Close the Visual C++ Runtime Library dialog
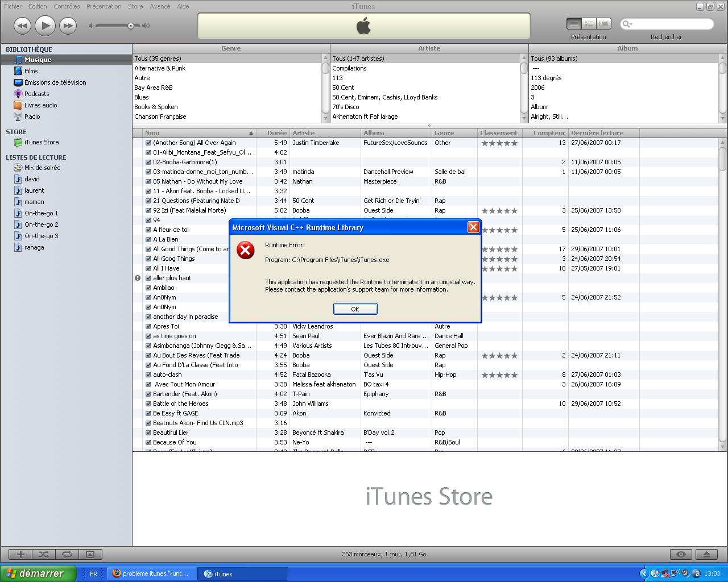 tap(473, 227)
